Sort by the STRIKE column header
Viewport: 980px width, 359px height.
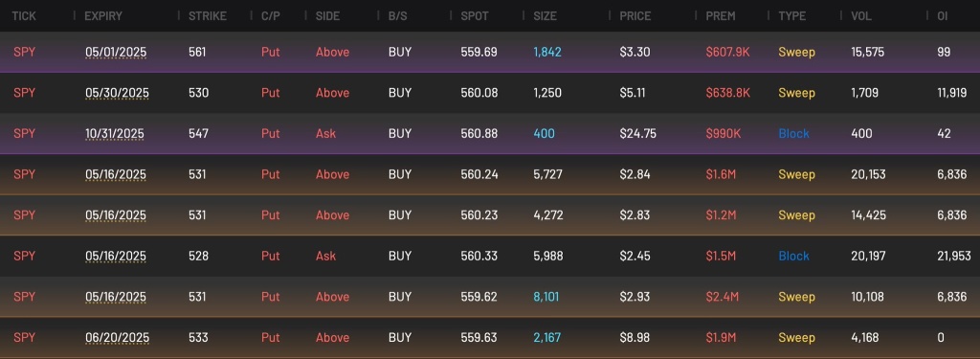point(208,15)
